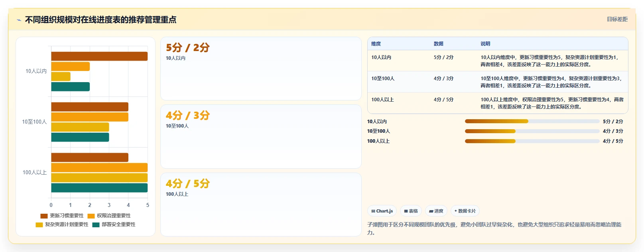The image size is (644, 252).
Task: Click the 4分 / 5分 value after the progress bar
Action: [x=613, y=141]
